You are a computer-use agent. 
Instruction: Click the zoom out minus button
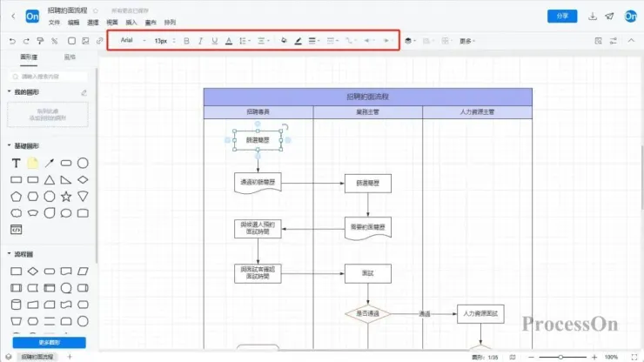pos(531,357)
